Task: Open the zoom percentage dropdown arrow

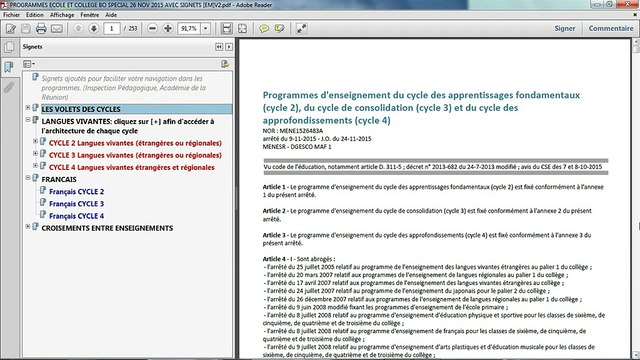Action: (x=206, y=29)
